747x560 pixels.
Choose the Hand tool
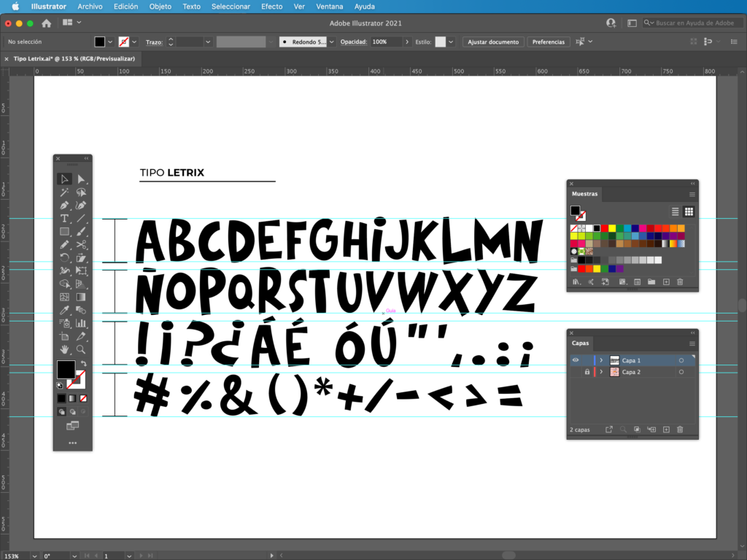[x=64, y=349]
